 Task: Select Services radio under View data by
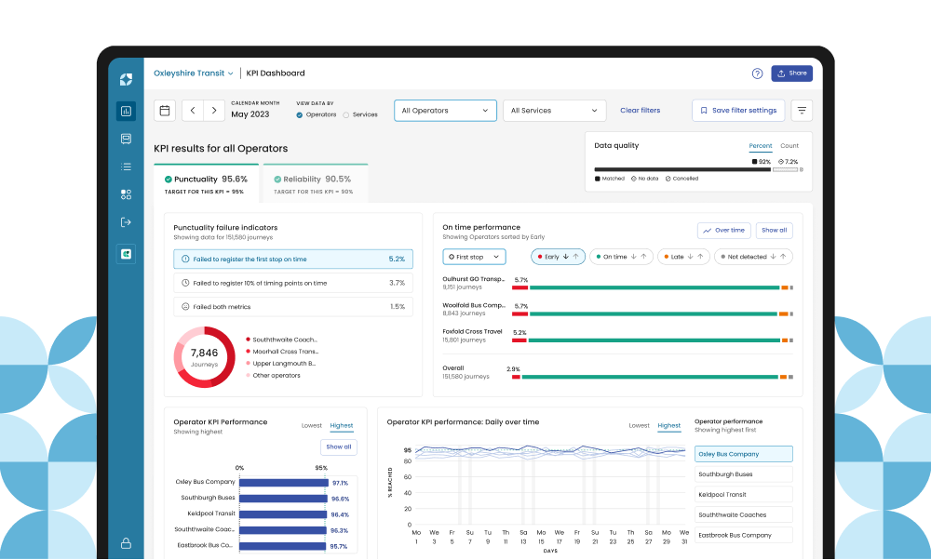click(x=346, y=115)
